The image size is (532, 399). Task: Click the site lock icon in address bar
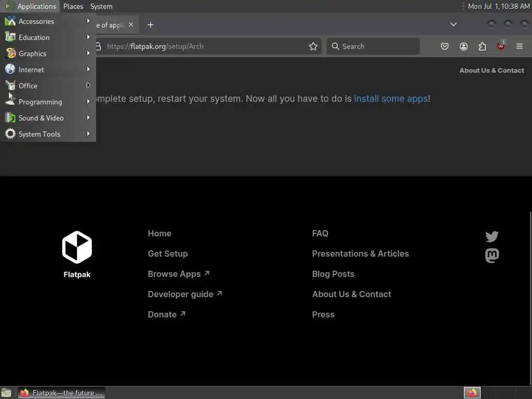click(98, 46)
